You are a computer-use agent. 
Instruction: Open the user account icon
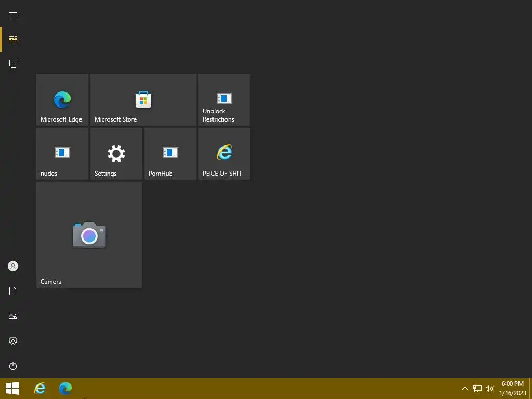[x=13, y=266]
